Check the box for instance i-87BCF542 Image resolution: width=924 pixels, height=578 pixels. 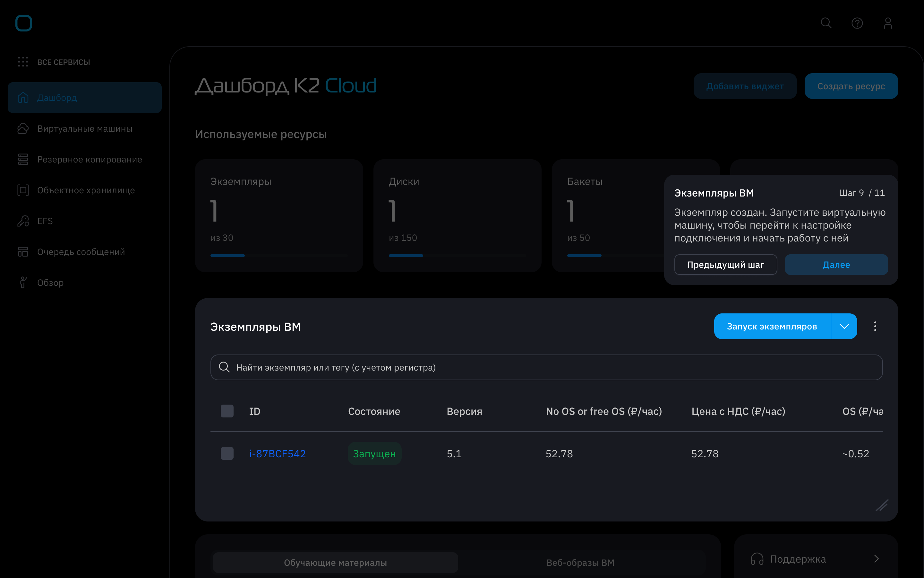(227, 453)
